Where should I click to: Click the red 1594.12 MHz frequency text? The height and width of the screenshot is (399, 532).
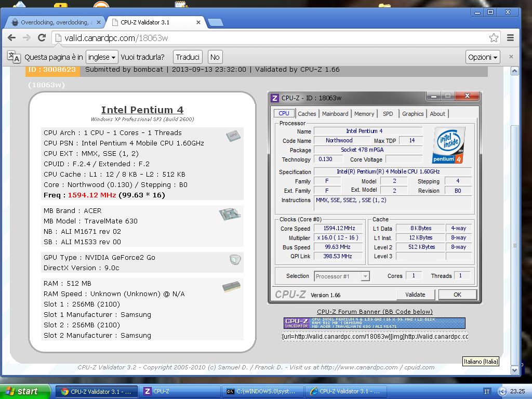tap(92, 195)
